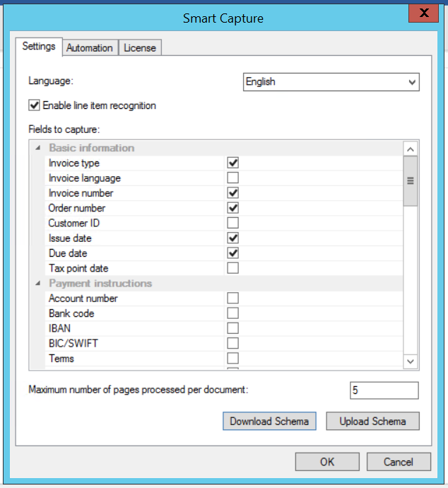The width and height of the screenshot is (448, 488).
Task: Confirm settings with the OK button
Action: click(327, 462)
